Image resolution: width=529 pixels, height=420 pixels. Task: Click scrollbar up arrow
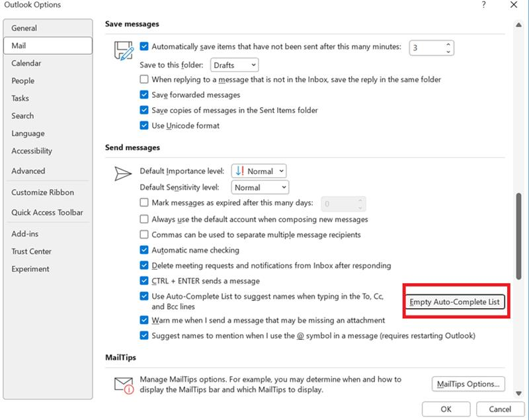coord(518,24)
